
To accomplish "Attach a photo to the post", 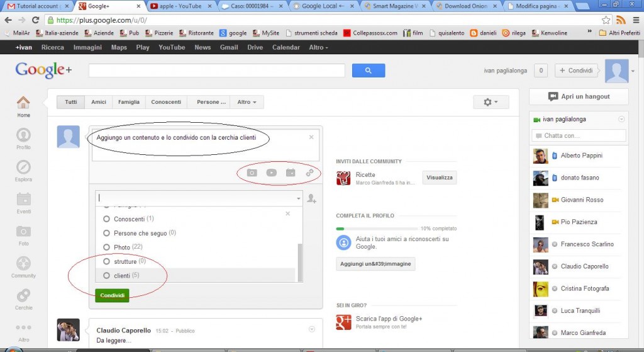I will [x=252, y=173].
